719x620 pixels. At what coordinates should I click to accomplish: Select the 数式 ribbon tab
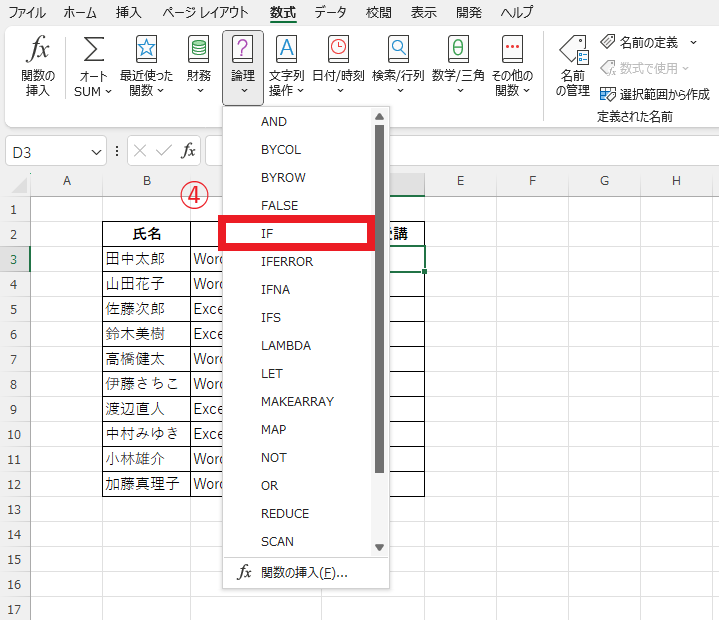[283, 12]
